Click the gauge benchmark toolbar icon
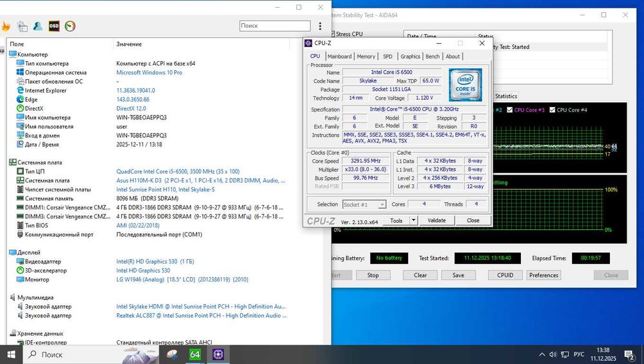This screenshot has height=364, width=644. (x=70, y=26)
